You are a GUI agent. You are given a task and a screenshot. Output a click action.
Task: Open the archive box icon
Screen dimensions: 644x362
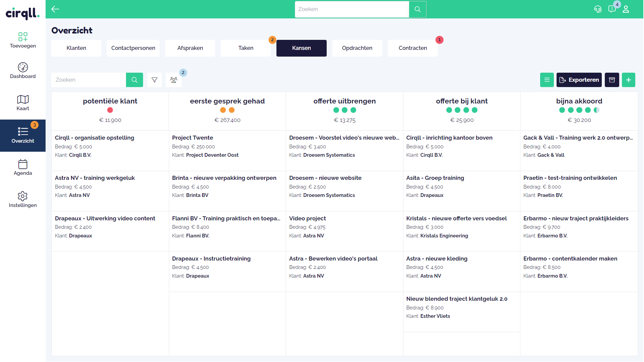tap(612, 80)
